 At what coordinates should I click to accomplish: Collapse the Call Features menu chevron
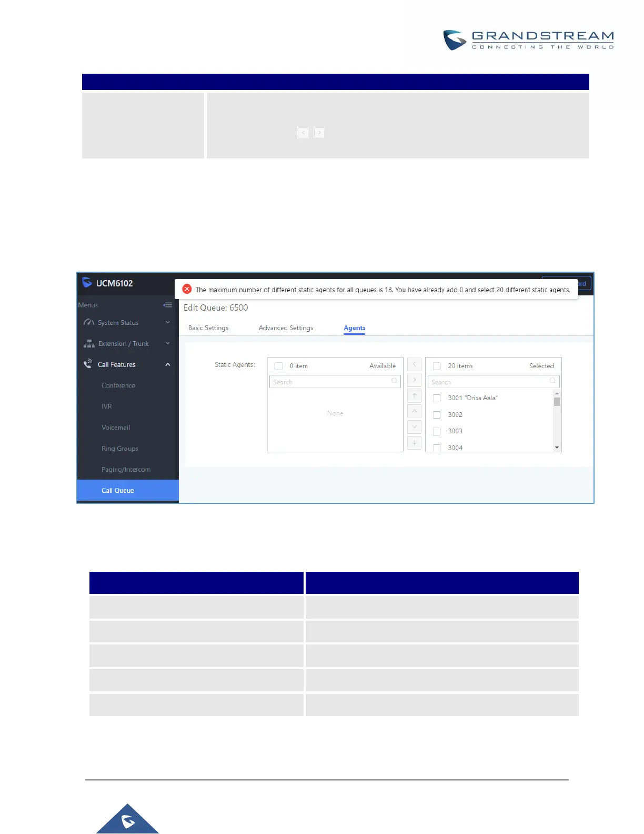(168, 364)
